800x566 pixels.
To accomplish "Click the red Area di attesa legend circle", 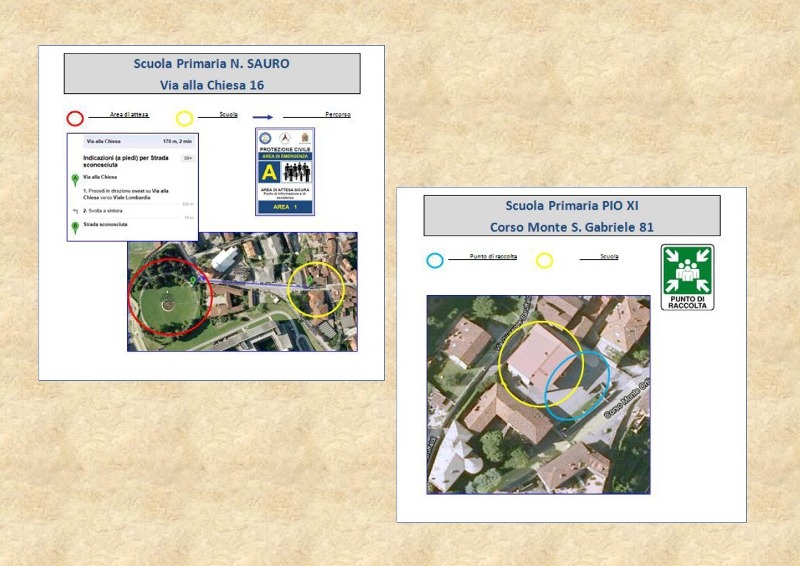I will click(75, 118).
